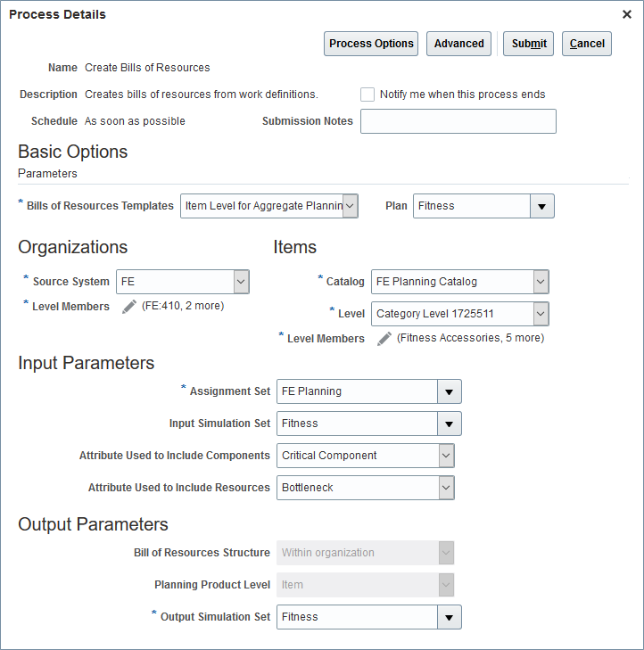This screenshot has width=644, height=650.
Task: Edit Items level members with pencil icon
Action: (384, 339)
